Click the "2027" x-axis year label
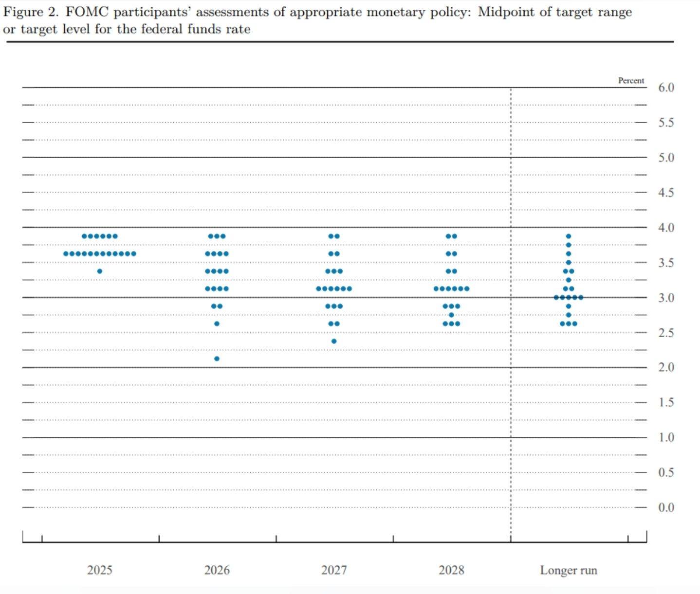700x594 pixels. (x=334, y=570)
